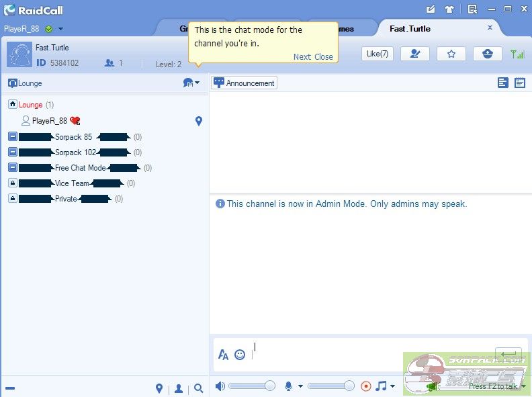Click the Fast.Turtle group avatar

[19, 54]
